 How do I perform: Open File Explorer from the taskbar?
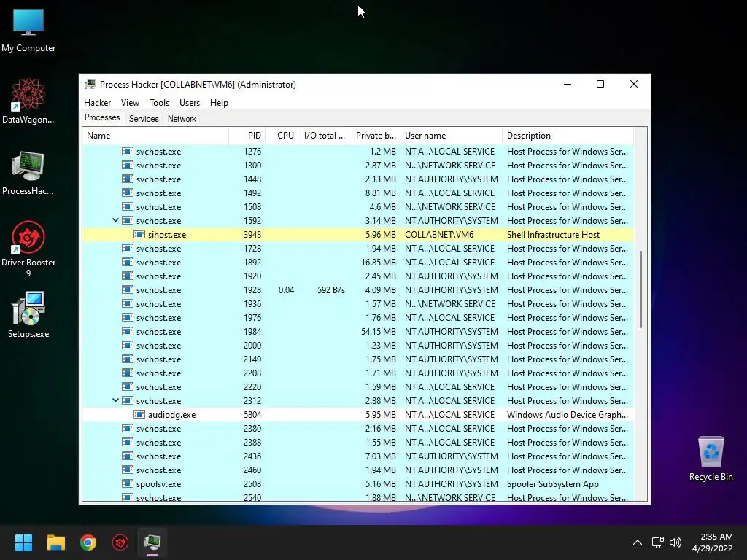click(55, 542)
